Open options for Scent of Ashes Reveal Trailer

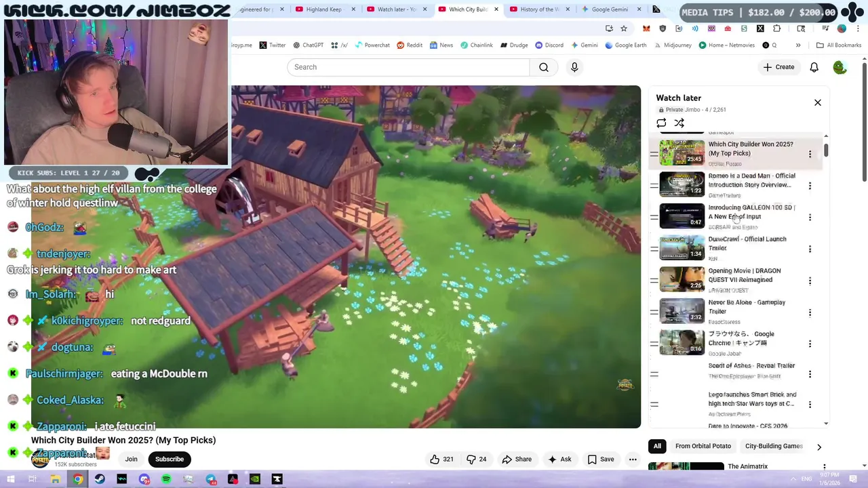(x=810, y=374)
